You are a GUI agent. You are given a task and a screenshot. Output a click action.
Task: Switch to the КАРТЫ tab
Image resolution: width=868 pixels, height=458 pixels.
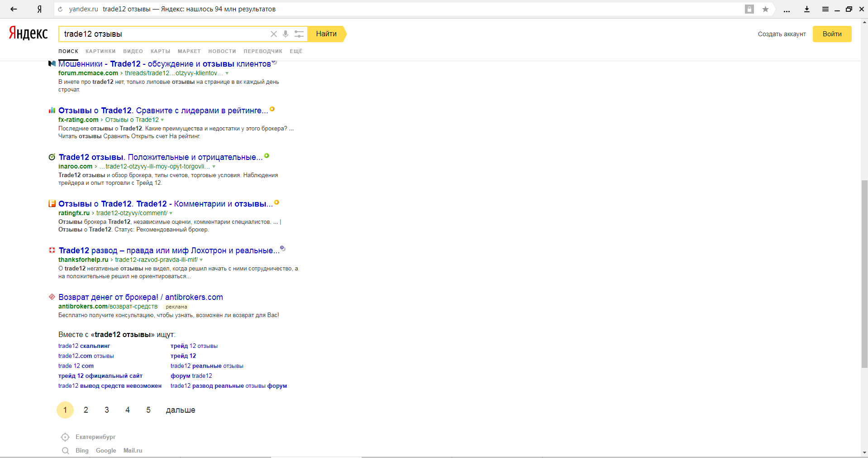coord(161,51)
